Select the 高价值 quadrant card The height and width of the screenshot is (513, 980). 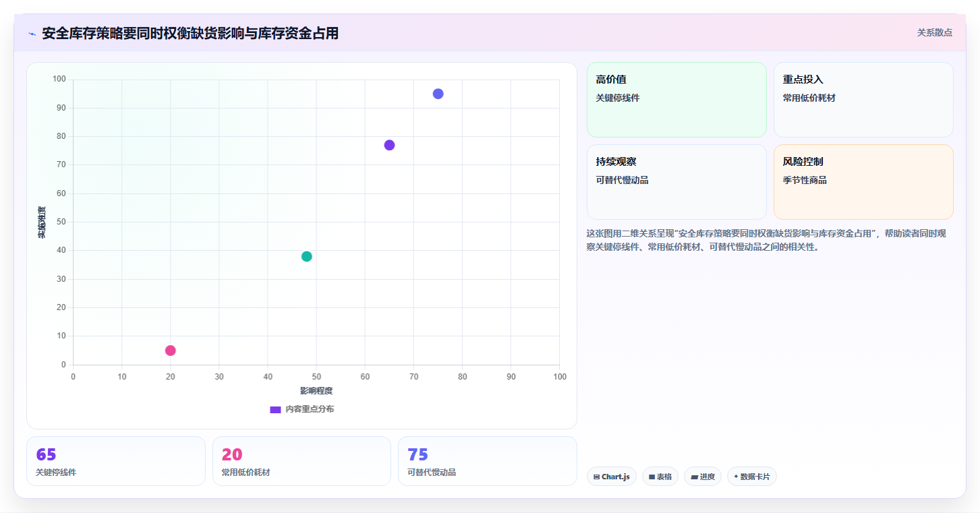(x=676, y=100)
